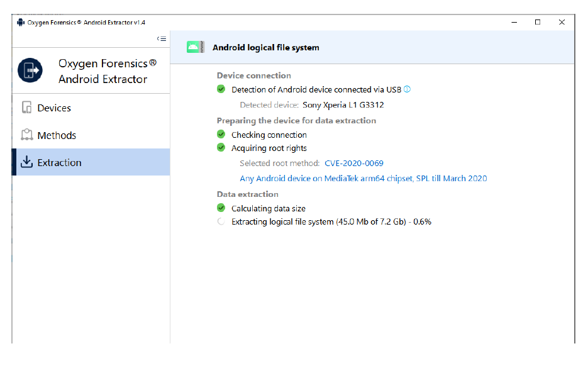Screen dimensions: 588x385
Task: Click Detection of Android device connected via USB
Action: pyautogui.click(x=316, y=90)
